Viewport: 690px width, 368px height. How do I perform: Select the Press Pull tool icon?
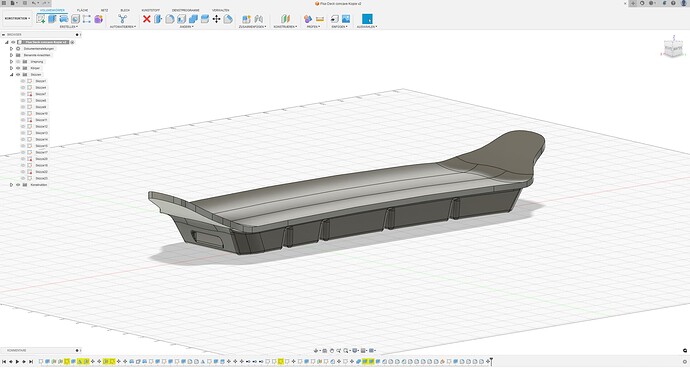tap(158, 18)
